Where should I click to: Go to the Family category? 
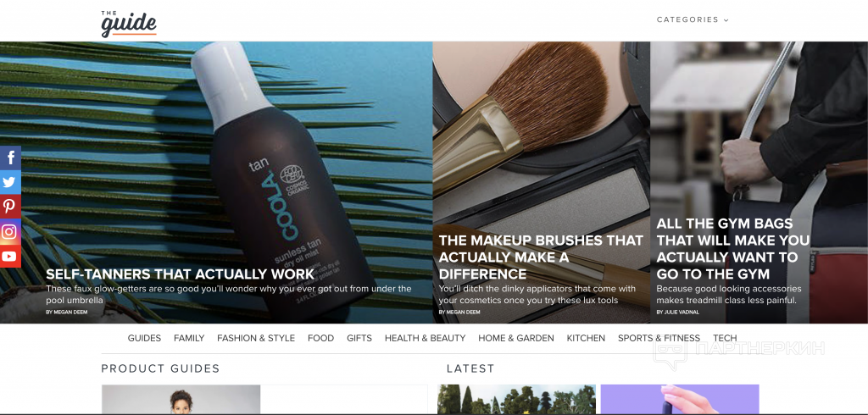point(189,338)
